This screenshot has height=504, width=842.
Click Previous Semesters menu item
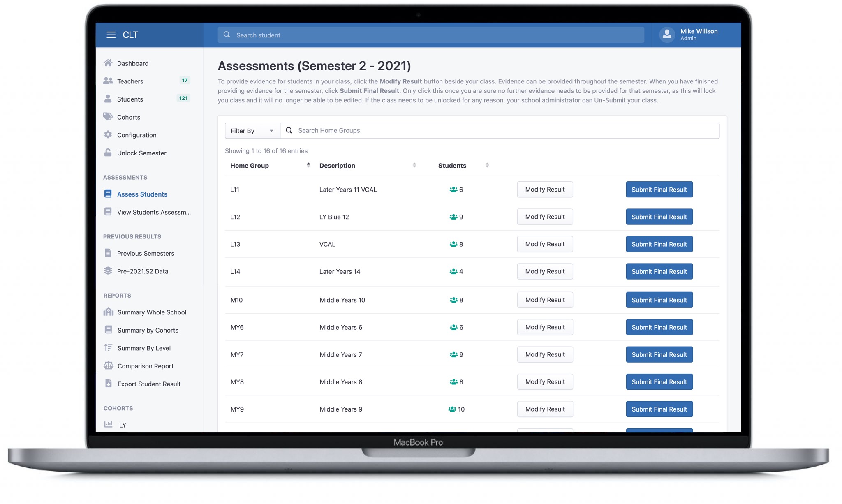[x=145, y=252]
